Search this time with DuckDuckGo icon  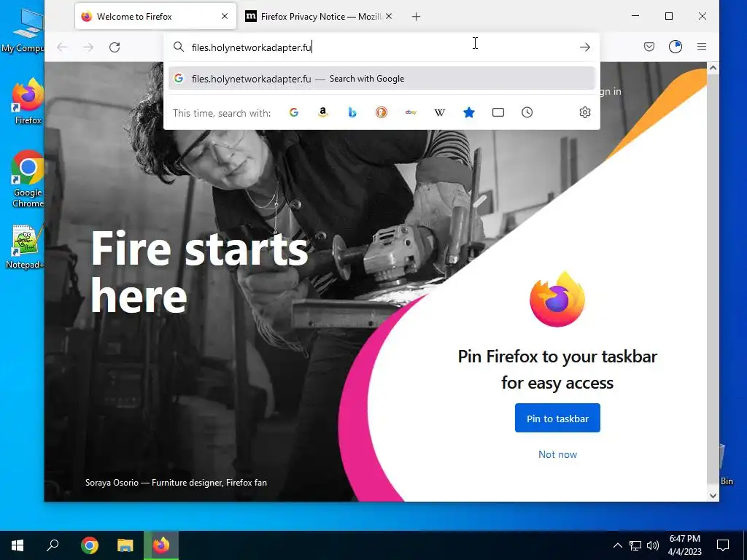pos(381,112)
